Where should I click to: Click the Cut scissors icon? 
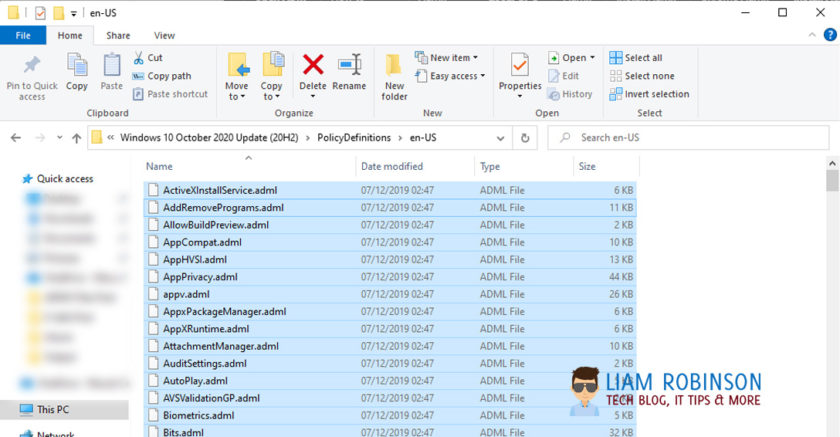(x=138, y=58)
